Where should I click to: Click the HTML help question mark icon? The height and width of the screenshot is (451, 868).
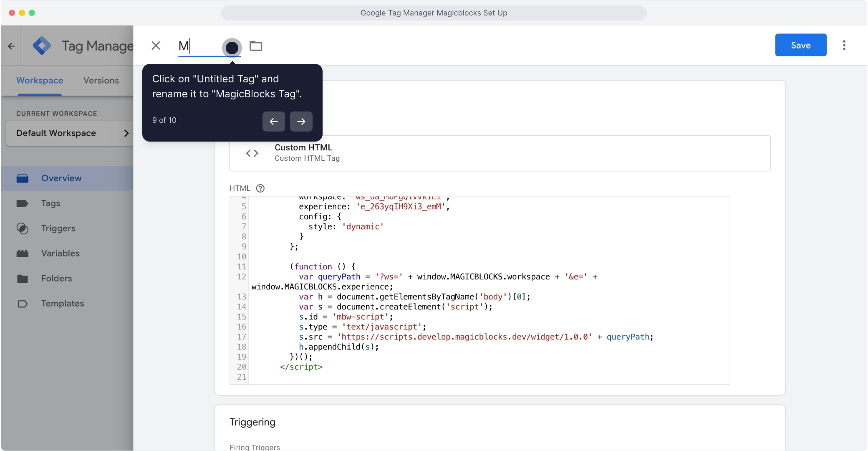pos(260,188)
